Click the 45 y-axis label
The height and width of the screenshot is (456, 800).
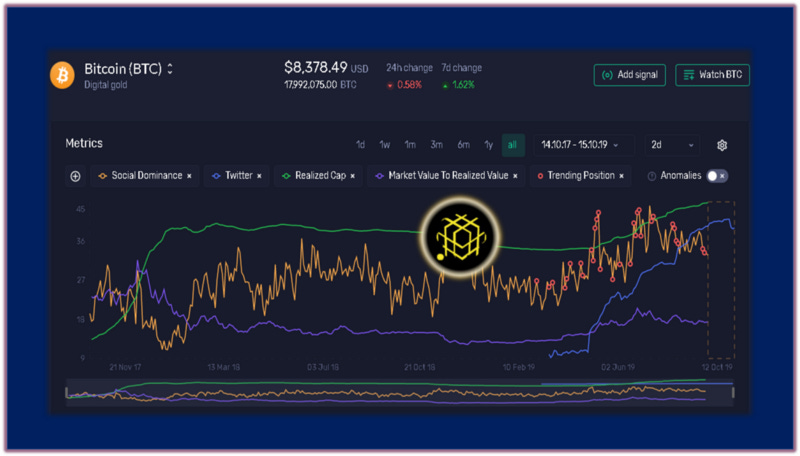(81, 209)
